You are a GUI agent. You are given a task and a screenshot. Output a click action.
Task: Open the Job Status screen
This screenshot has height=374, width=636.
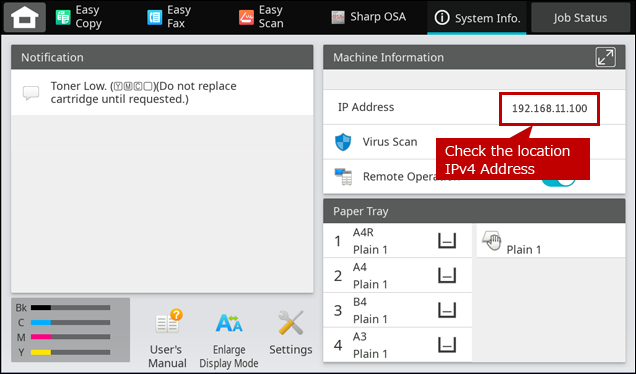pyautogui.click(x=580, y=17)
